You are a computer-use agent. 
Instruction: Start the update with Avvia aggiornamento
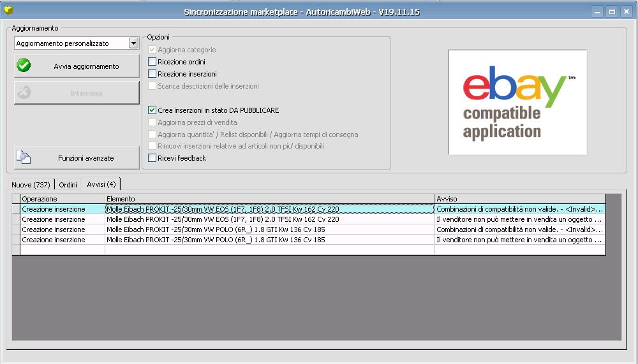click(x=77, y=66)
